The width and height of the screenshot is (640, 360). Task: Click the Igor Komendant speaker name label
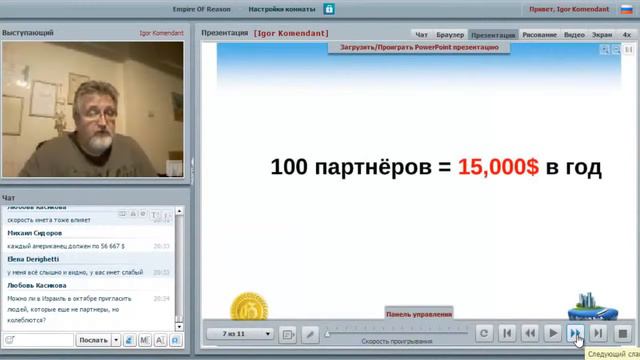click(161, 33)
